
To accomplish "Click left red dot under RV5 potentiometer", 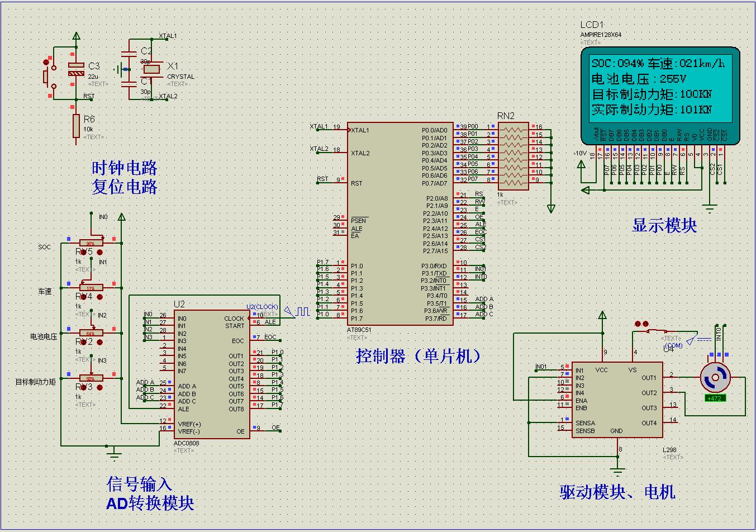I will [x=83, y=252].
